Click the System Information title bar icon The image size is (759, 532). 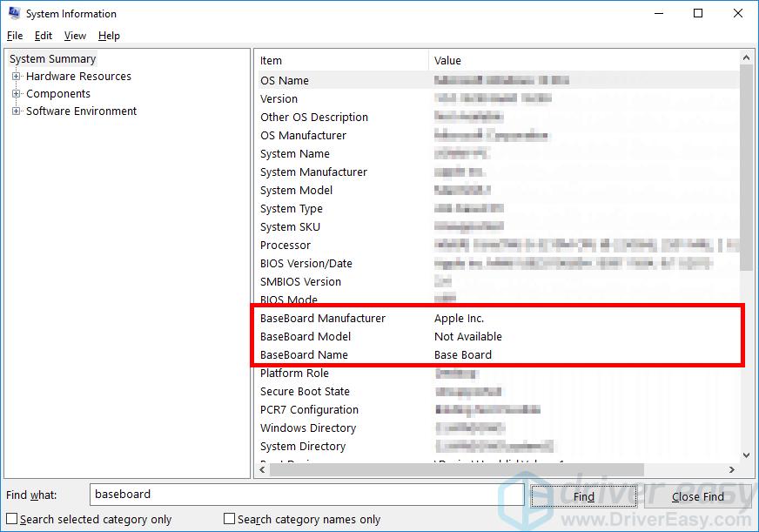coord(12,13)
